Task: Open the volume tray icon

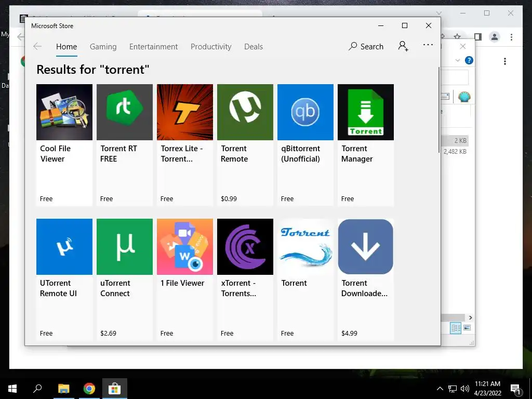Action: coord(465,389)
